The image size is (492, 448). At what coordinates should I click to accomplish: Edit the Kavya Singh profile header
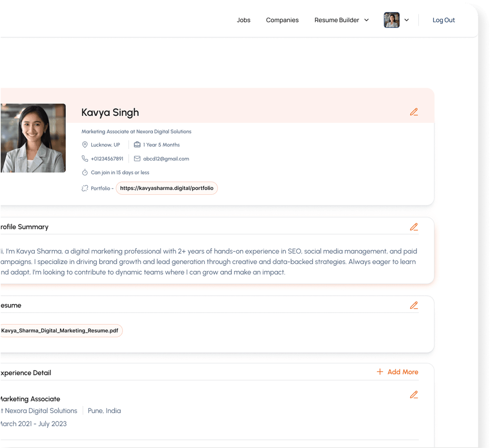(x=414, y=112)
